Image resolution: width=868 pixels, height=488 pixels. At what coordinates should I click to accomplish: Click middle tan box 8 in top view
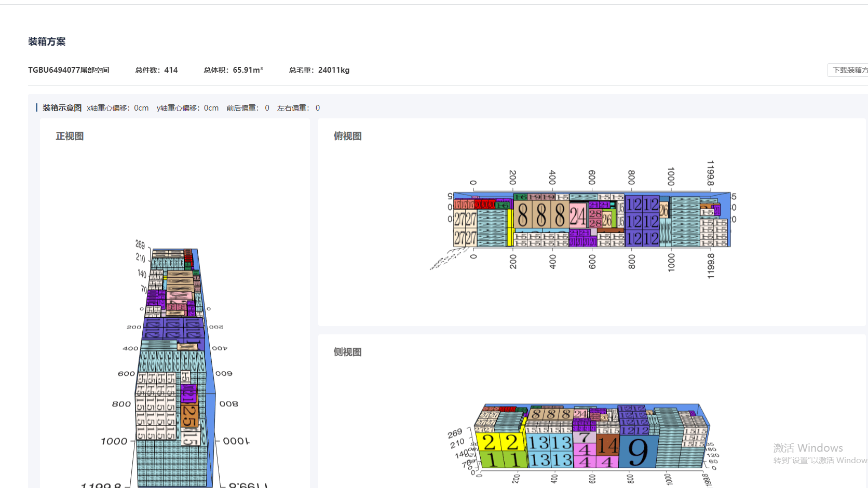[x=541, y=215]
